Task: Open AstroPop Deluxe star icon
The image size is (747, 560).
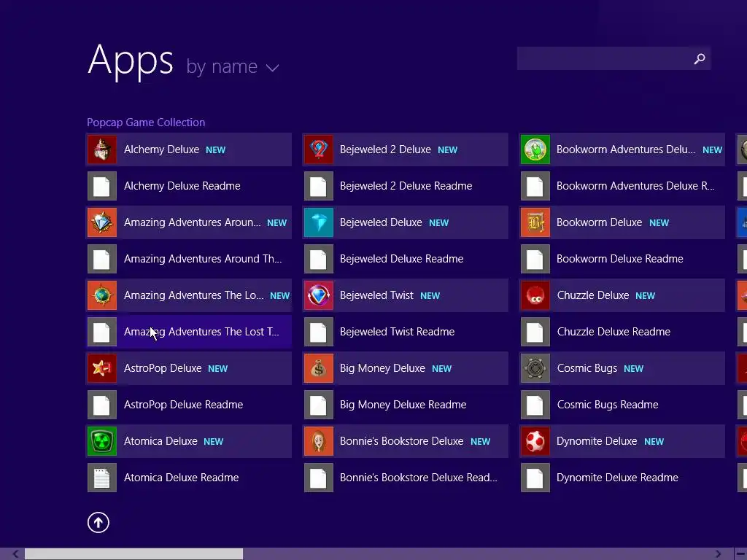Action: tap(102, 368)
